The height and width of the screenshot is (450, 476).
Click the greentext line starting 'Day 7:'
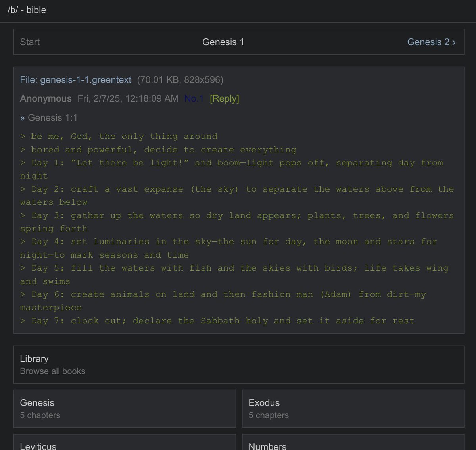click(x=217, y=321)
